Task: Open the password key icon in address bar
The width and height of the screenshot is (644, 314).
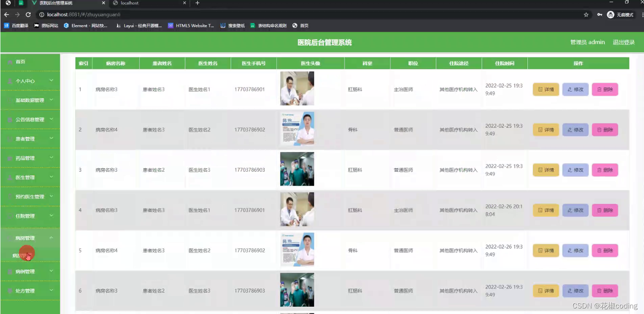Action: coord(599,14)
